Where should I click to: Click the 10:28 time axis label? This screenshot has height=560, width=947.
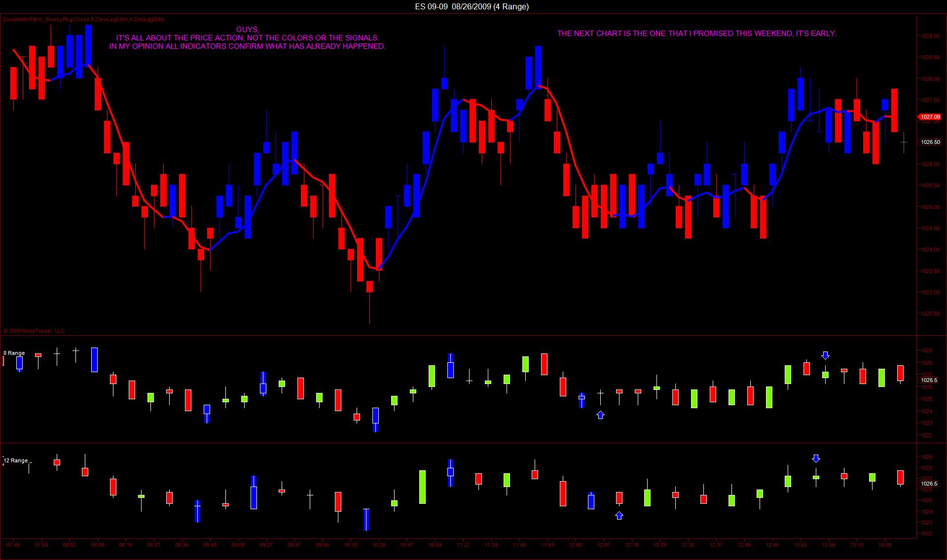tap(379, 545)
